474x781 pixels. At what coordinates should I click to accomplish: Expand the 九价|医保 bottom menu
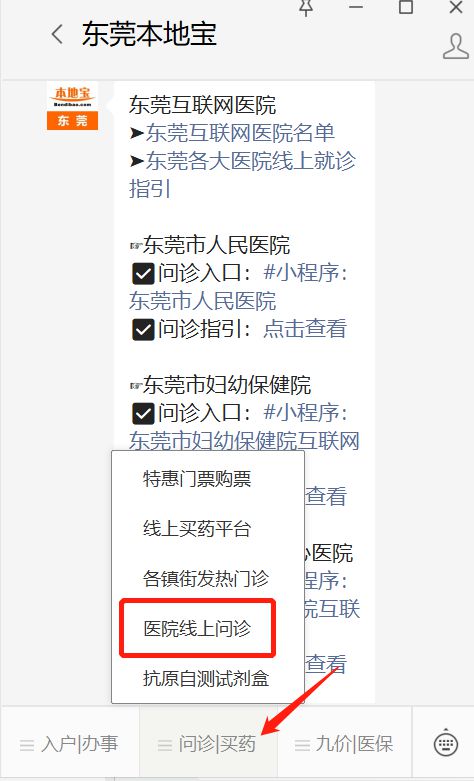coord(345,744)
